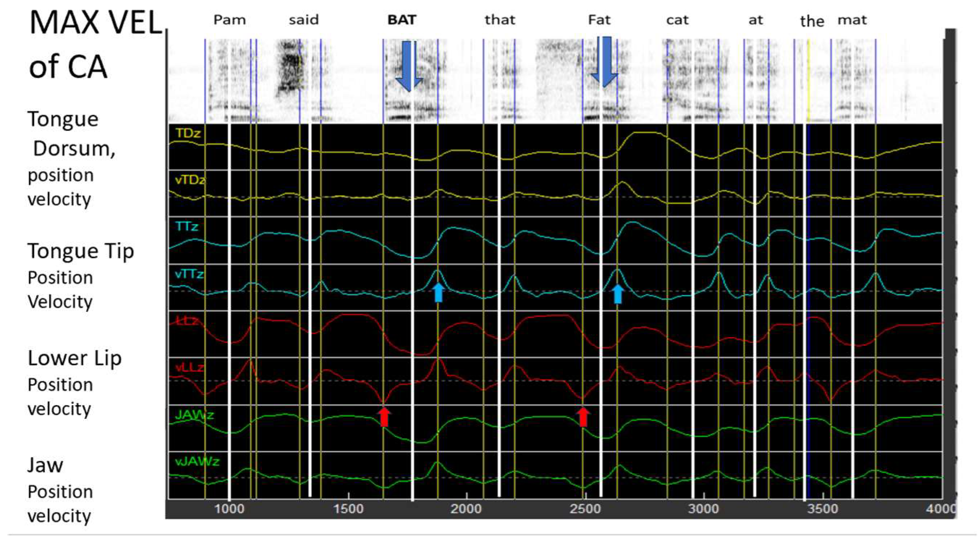Click the second red up arrow near JAWz
This screenshot has width=980, height=544.
point(583,417)
